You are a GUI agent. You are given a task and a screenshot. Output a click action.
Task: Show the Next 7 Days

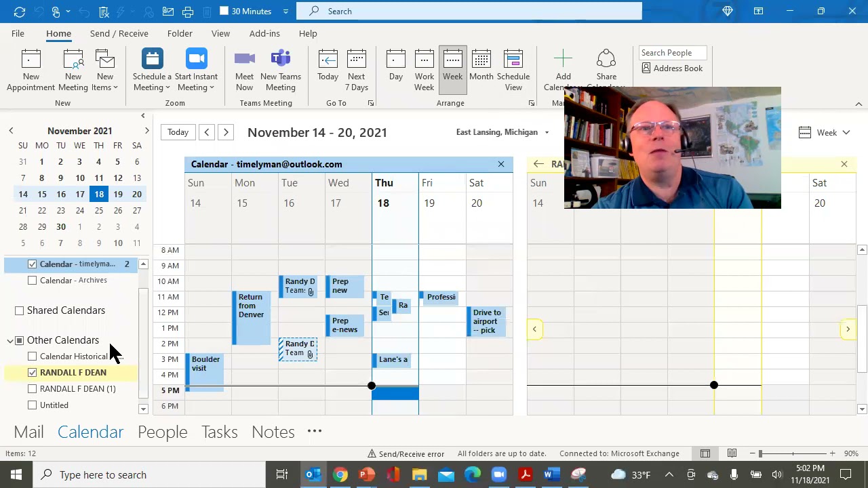(356, 70)
